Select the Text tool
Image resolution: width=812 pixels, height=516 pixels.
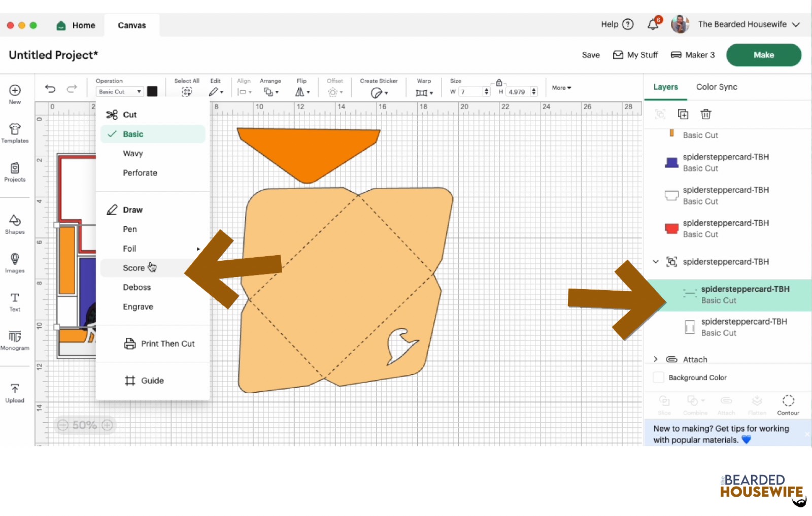click(x=15, y=301)
